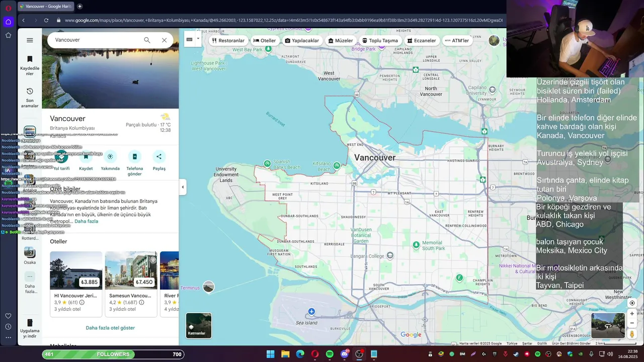
Task: Click the Yol tarifi directions button
Action: coord(61,161)
